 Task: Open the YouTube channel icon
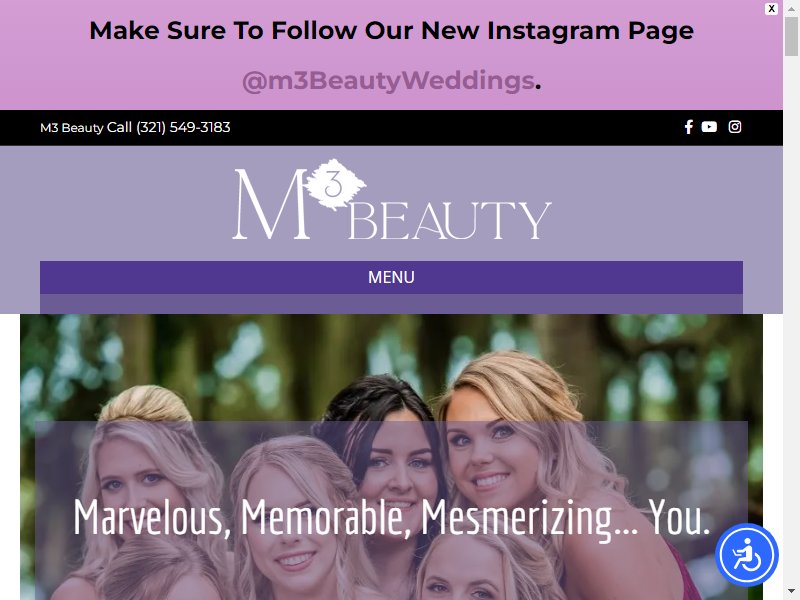click(x=709, y=127)
